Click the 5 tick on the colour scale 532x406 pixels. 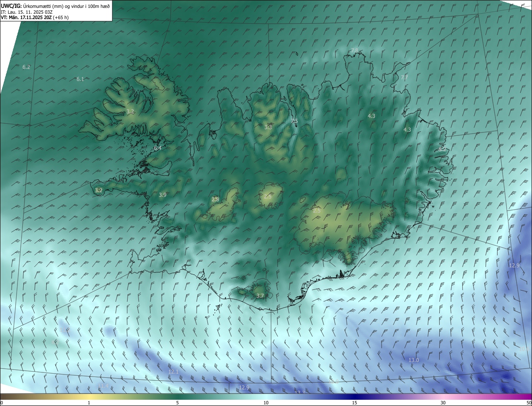click(x=177, y=403)
